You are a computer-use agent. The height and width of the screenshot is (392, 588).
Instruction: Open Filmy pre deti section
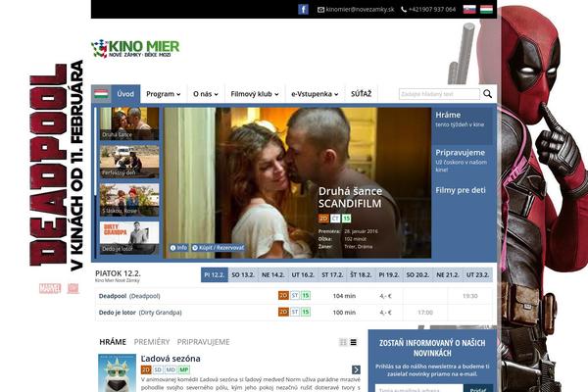click(x=461, y=190)
